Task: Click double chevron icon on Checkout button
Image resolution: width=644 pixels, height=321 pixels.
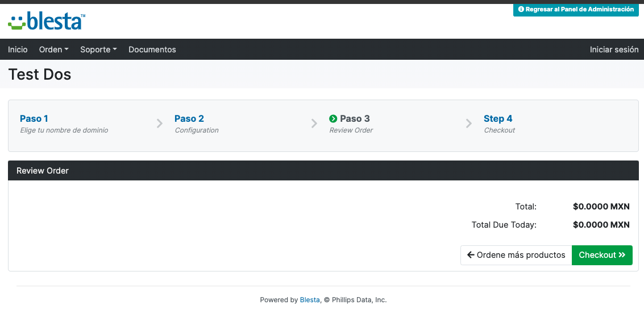Action: (x=622, y=255)
